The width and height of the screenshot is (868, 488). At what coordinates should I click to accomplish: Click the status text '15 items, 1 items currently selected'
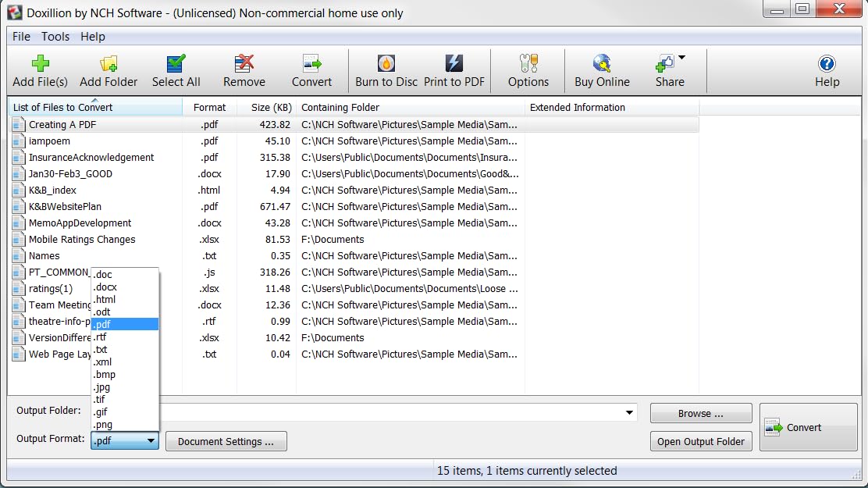526,471
